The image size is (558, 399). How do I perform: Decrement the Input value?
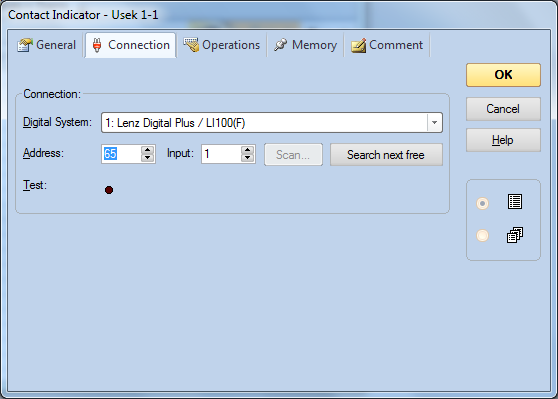pyautogui.click(x=247, y=158)
